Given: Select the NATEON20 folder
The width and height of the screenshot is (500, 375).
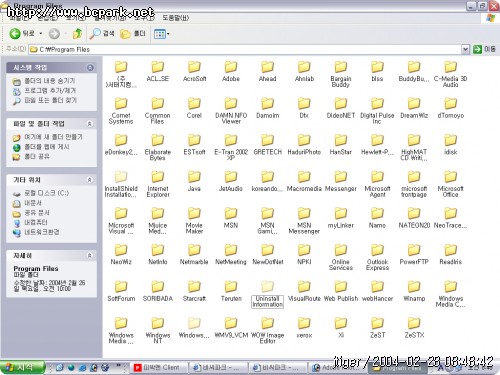Looking at the screenshot, I should (x=414, y=218).
